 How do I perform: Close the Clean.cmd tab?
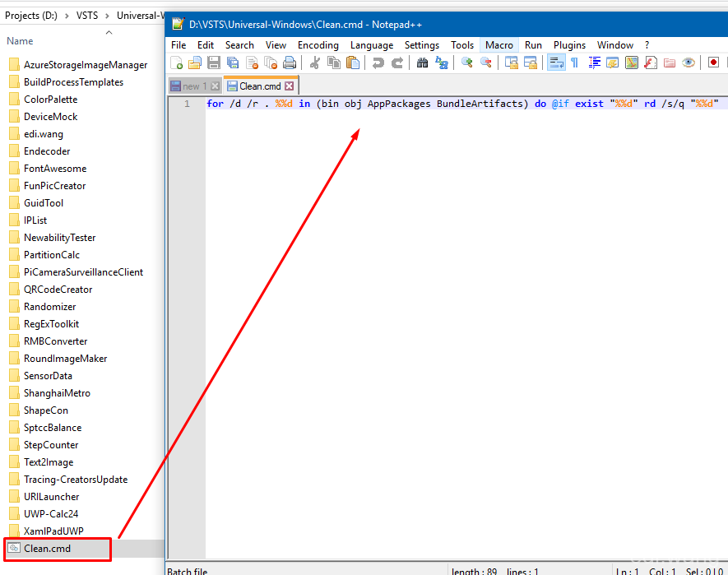(x=290, y=86)
